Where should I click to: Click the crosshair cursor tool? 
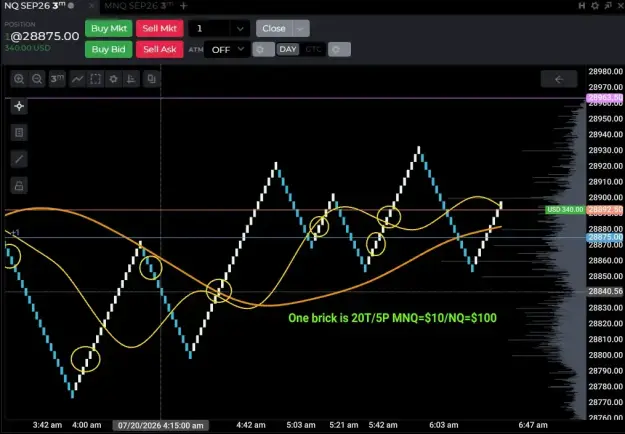point(19,106)
